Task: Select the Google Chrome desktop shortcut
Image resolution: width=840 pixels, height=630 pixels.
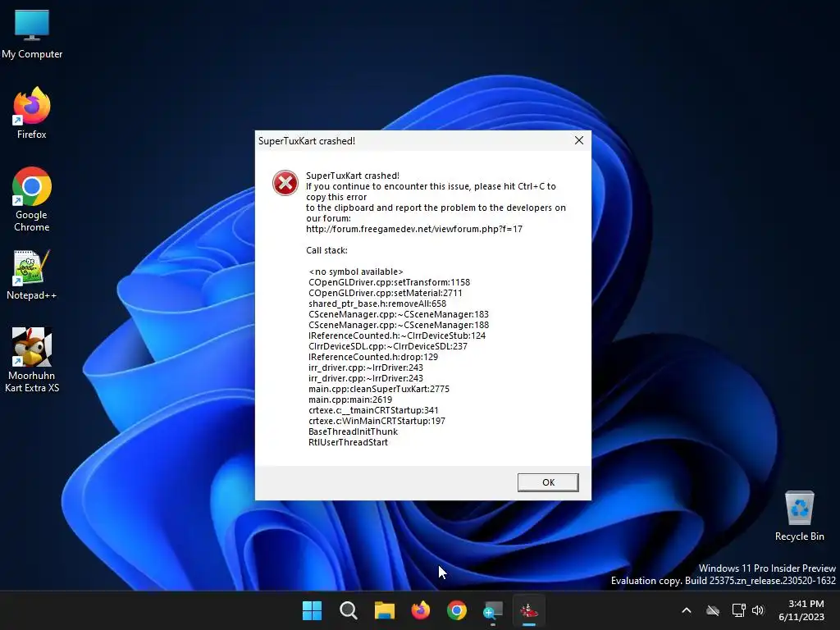Action: click(x=32, y=199)
